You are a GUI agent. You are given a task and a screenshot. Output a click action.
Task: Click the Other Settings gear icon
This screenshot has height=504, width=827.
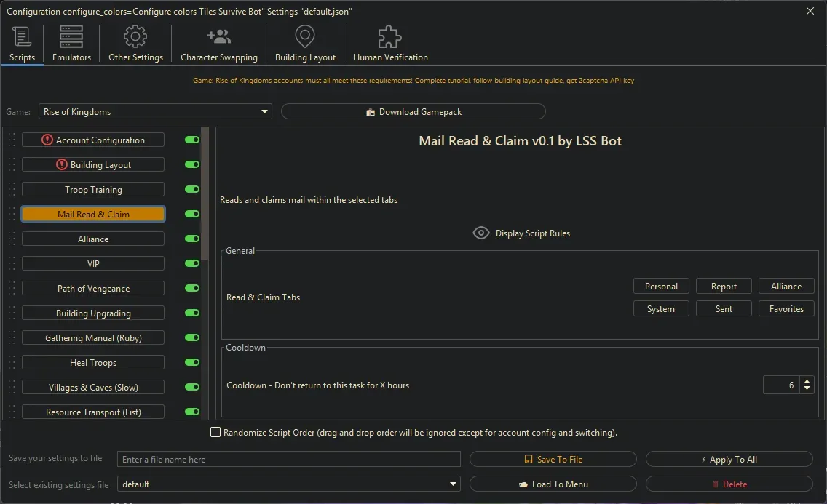point(135,36)
